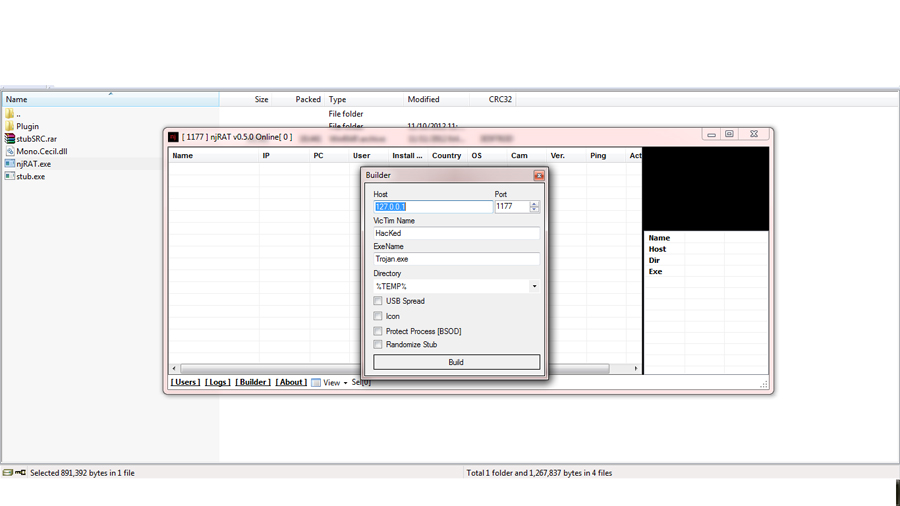Click the horizontal scrollbar thumb in njRAT

(395, 368)
